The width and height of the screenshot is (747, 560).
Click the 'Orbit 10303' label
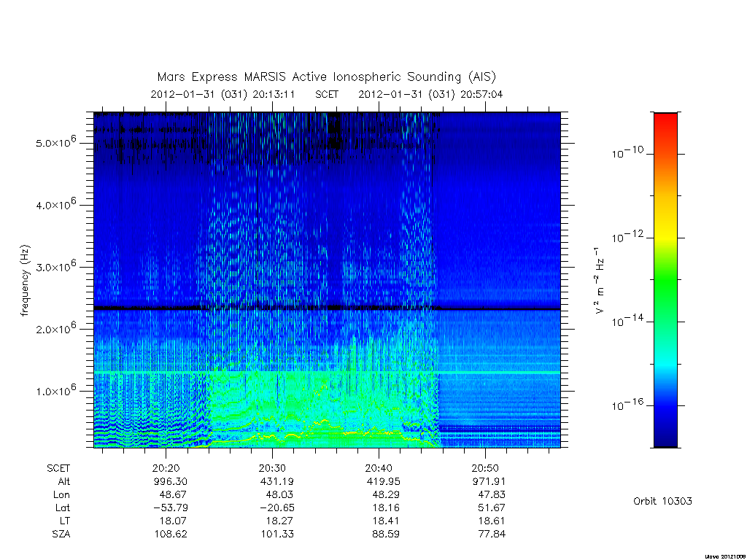pos(662,502)
